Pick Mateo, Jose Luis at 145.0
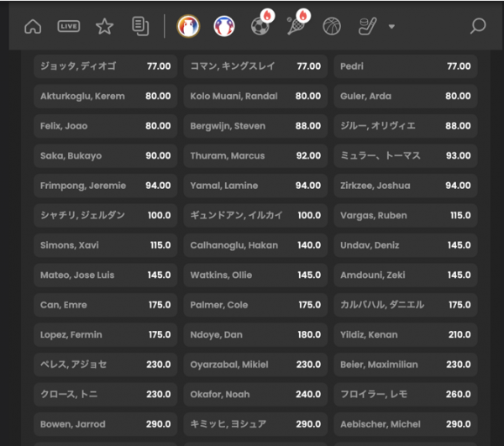504x446 pixels. pyautogui.click(x=106, y=275)
